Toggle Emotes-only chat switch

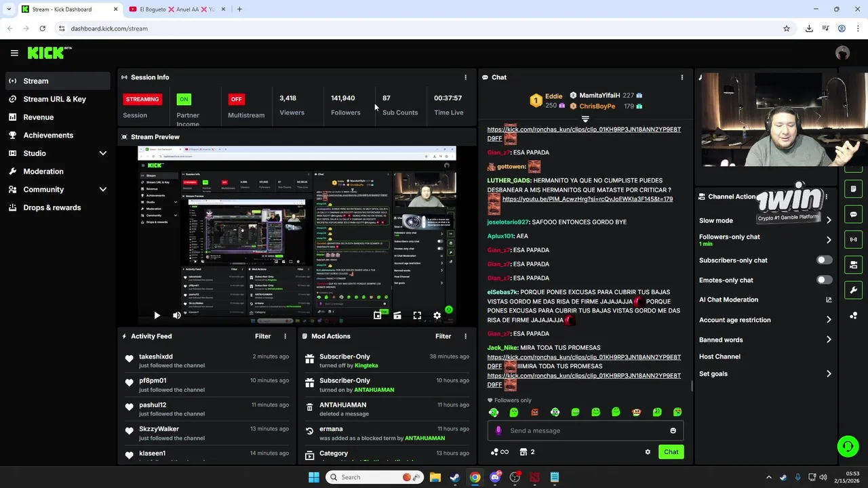click(824, 280)
